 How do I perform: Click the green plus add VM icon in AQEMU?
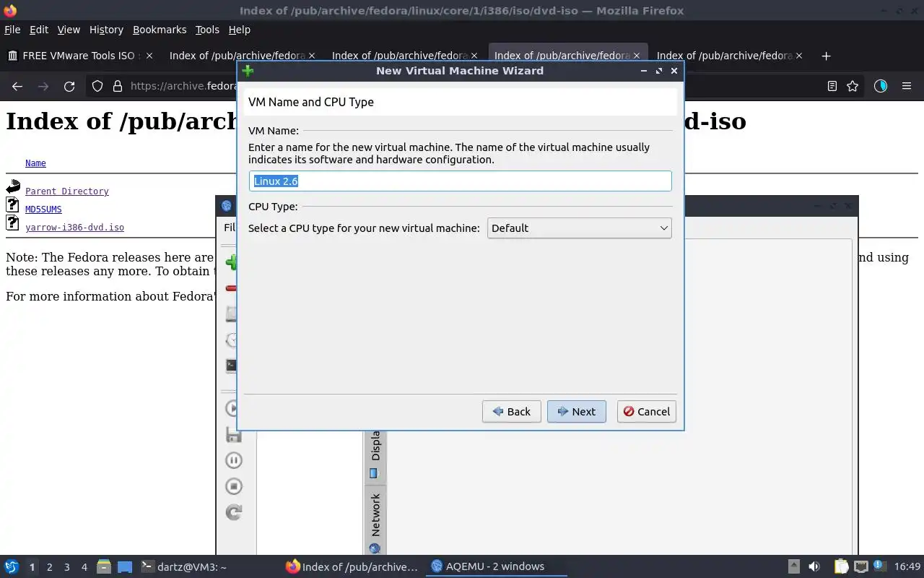[x=231, y=262]
